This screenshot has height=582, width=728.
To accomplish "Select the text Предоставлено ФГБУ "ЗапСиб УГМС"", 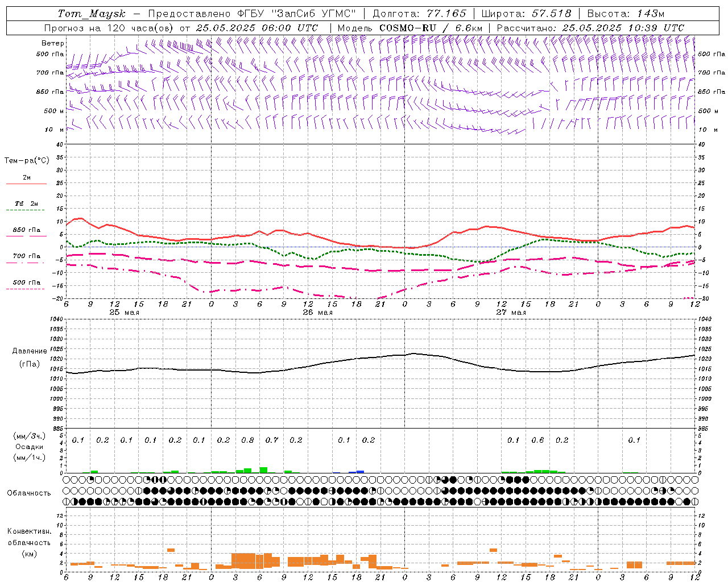I will click(x=252, y=14).
